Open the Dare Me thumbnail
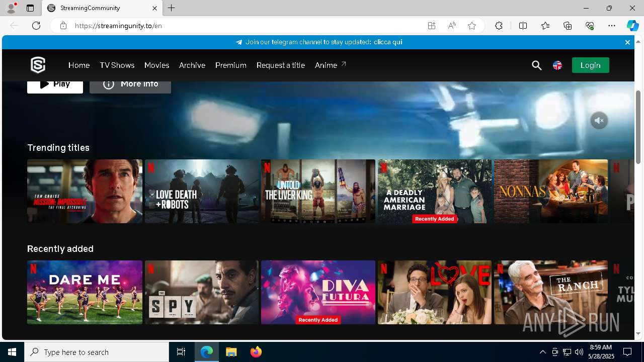The height and width of the screenshot is (362, 644). 85,292
